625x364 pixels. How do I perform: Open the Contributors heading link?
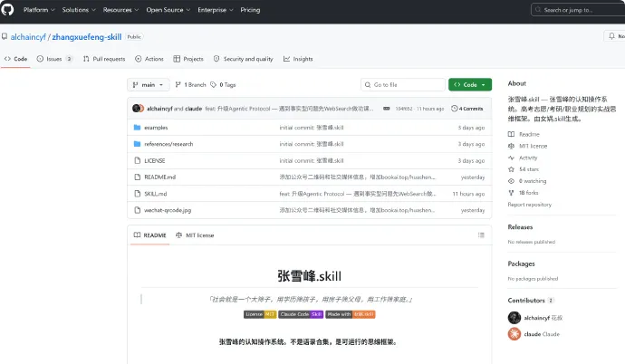click(x=526, y=300)
